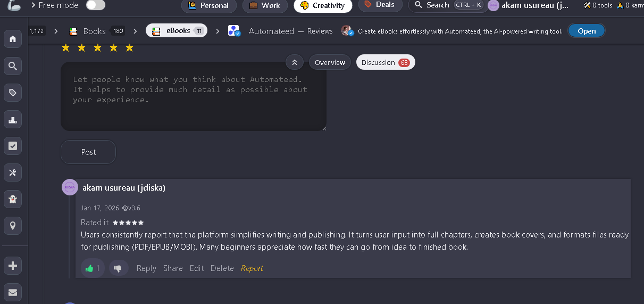The width and height of the screenshot is (644, 304).
Task: Open the Home icon in sidebar
Action: 13,39
